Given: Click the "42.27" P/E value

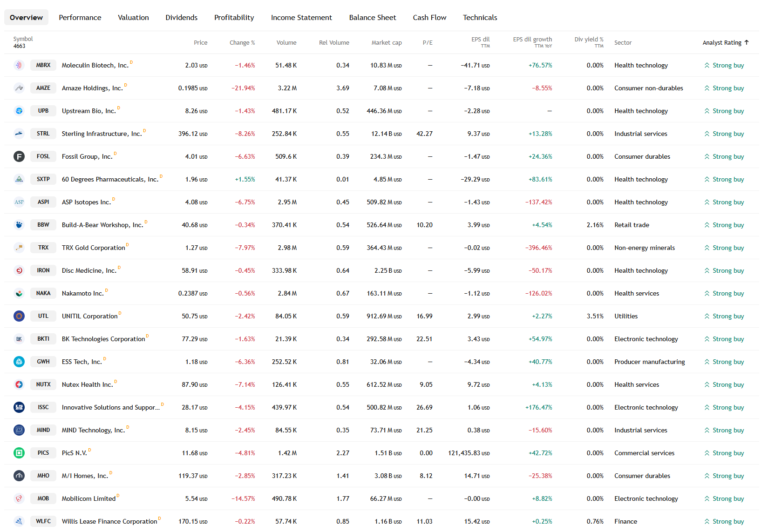Looking at the screenshot, I should (x=425, y=134).
